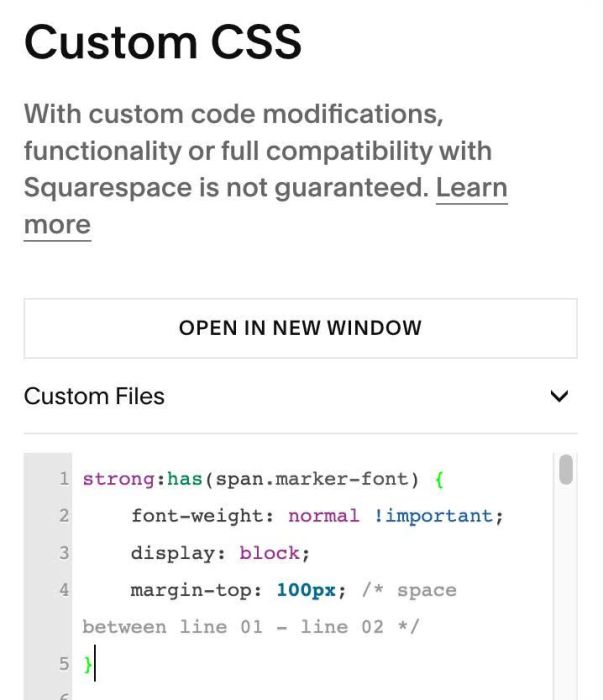
Task: Place cursor on the strong selector text
Action: click(x=118, y=479)
